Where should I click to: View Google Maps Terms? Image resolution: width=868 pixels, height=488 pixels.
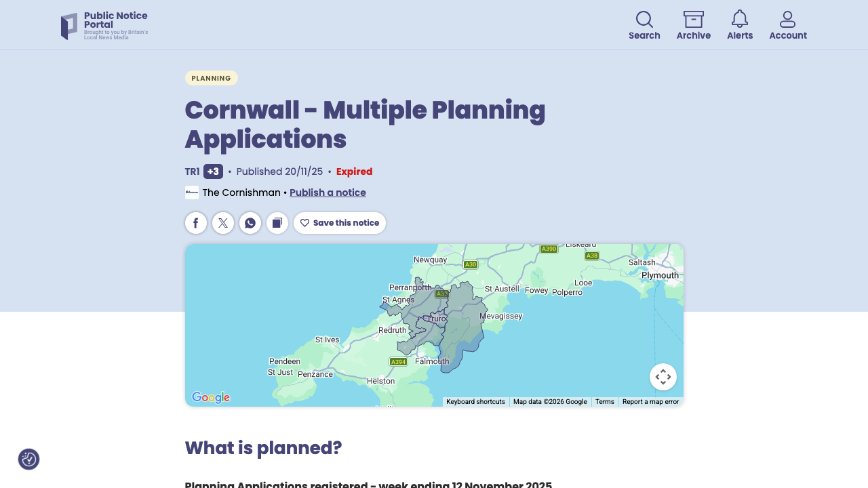pos(604,401)
